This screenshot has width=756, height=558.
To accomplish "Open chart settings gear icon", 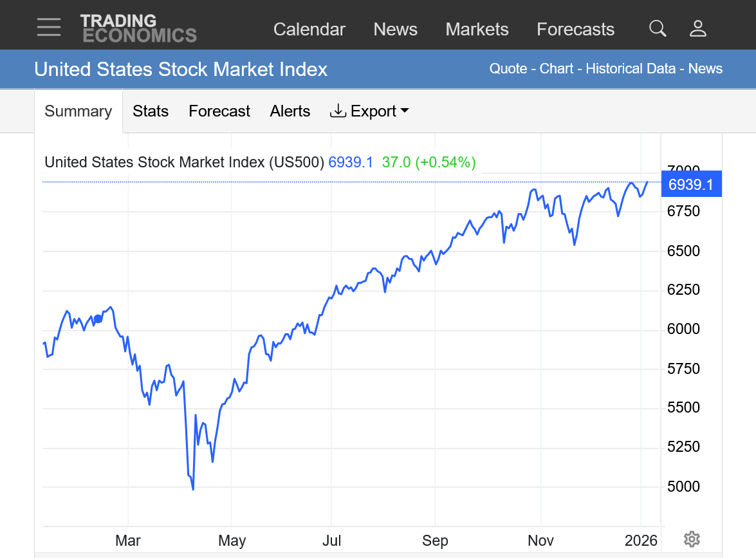I will click(x=692, y=539).
